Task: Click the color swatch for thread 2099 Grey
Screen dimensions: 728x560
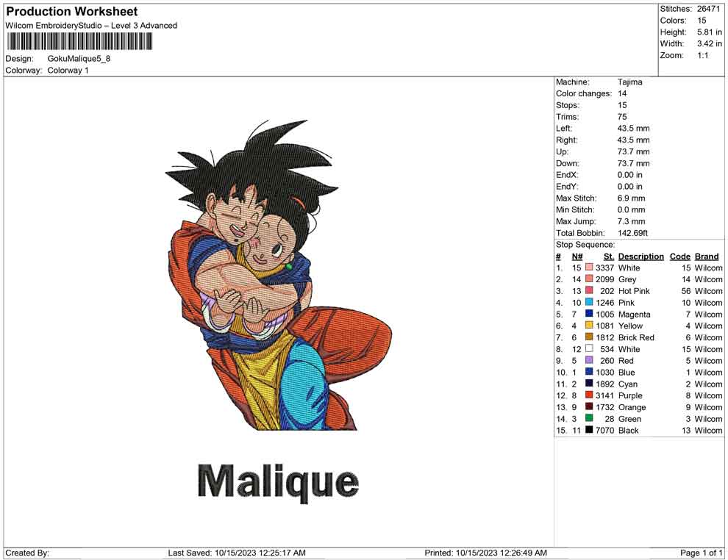Action: (x=589, y=279)
